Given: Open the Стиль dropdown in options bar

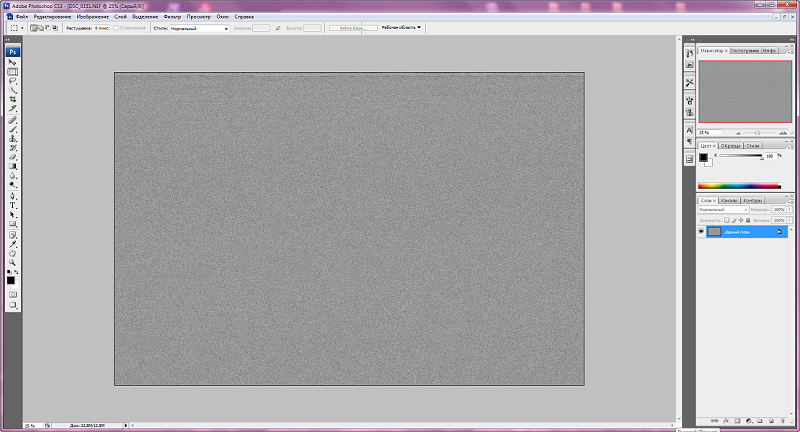Looking at the screenshot, I should pyautogui.click(x=199, y=29).
